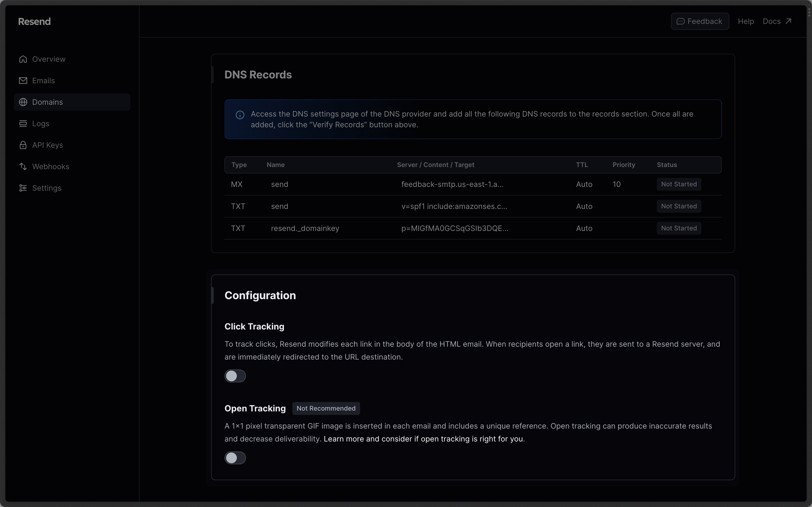Click v=spf1 include:amazonses.c... value
The width and height of the screenshot is (812, 507).
click(454, 206)
